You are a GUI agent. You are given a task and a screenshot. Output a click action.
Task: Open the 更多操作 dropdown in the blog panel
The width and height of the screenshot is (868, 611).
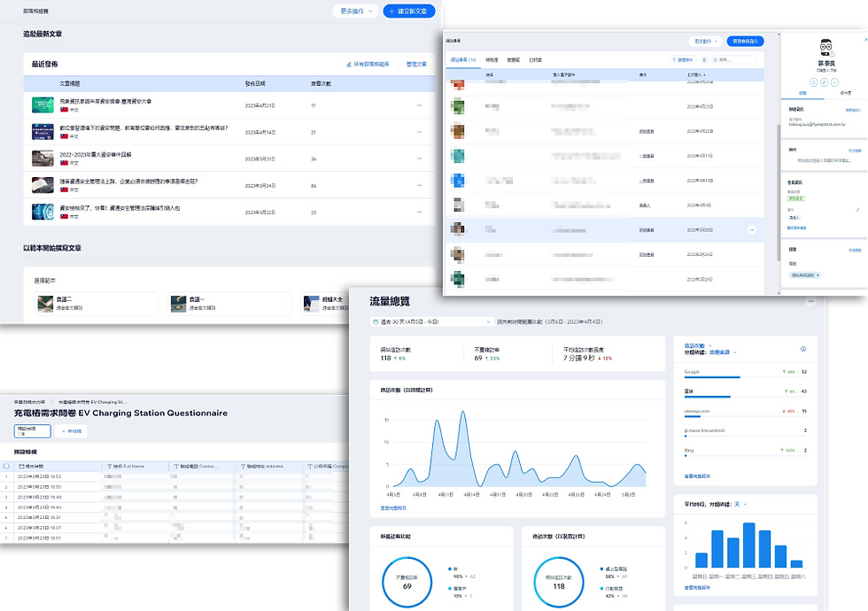click(x=356, y=11)
